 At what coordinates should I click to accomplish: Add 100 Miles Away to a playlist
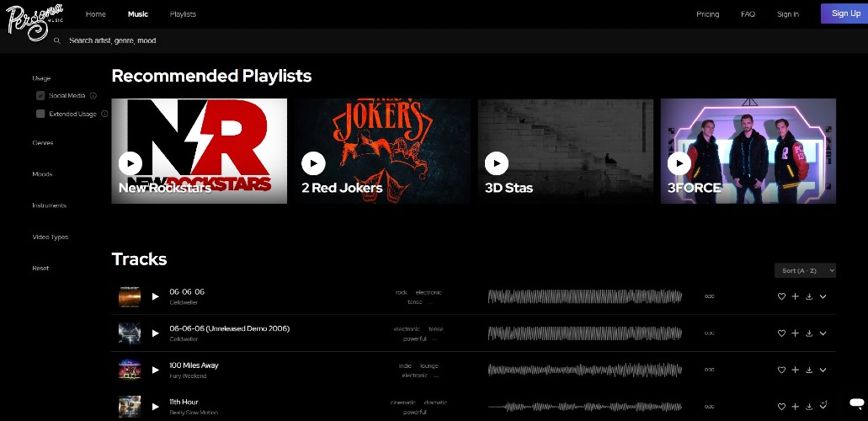click(795, 370)
